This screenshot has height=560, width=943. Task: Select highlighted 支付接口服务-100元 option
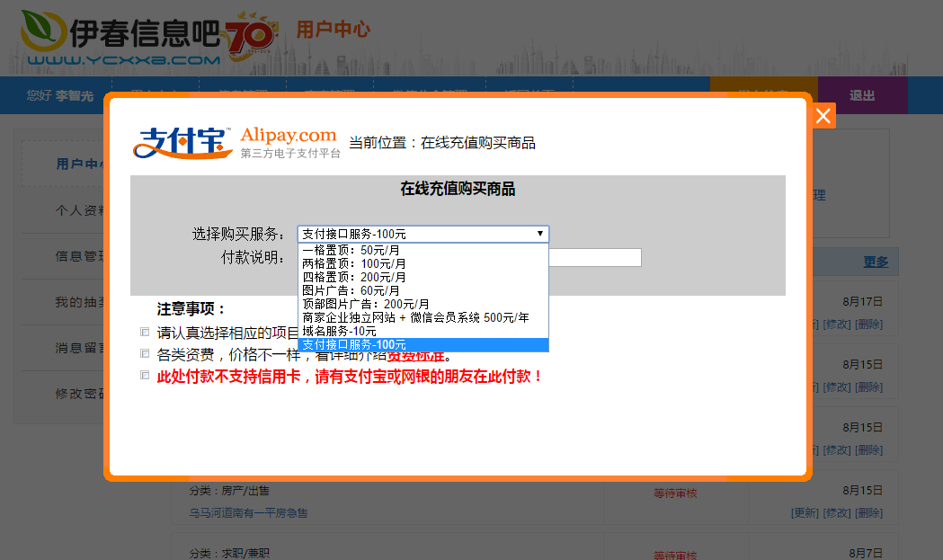click(x=353, y=344)
